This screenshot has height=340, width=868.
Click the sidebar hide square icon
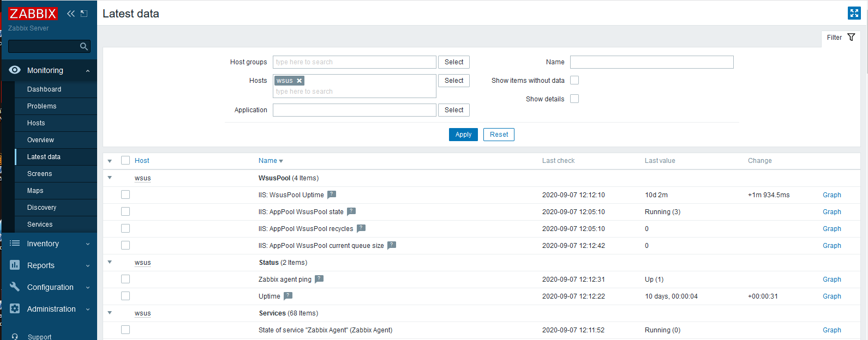pyautogui.click(x=84, y=14)
